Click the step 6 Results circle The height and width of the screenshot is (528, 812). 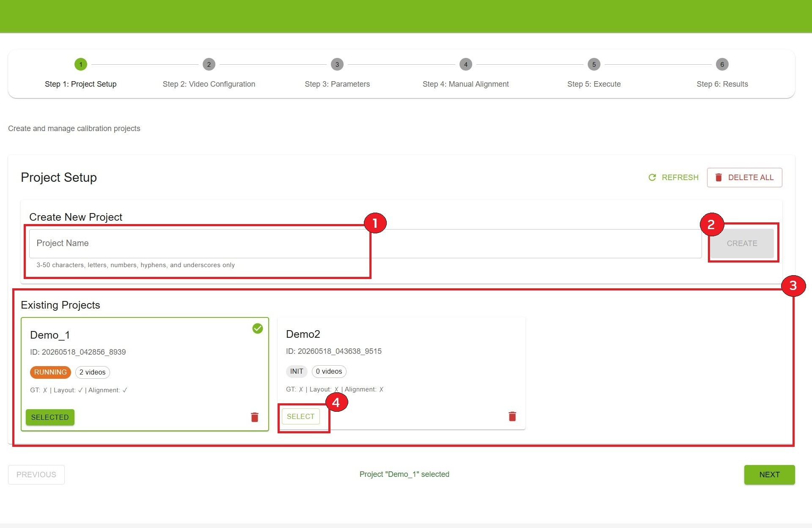(x=722, y=64)
